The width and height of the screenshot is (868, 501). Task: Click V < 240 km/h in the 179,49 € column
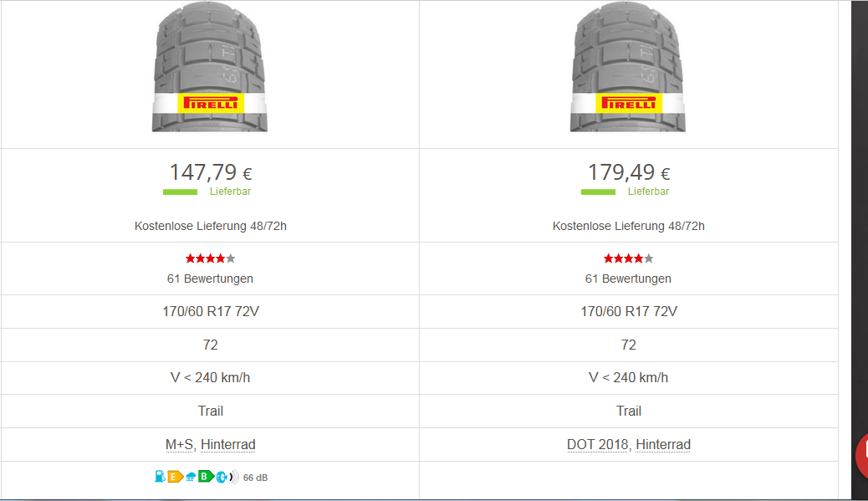pos(628,377)
